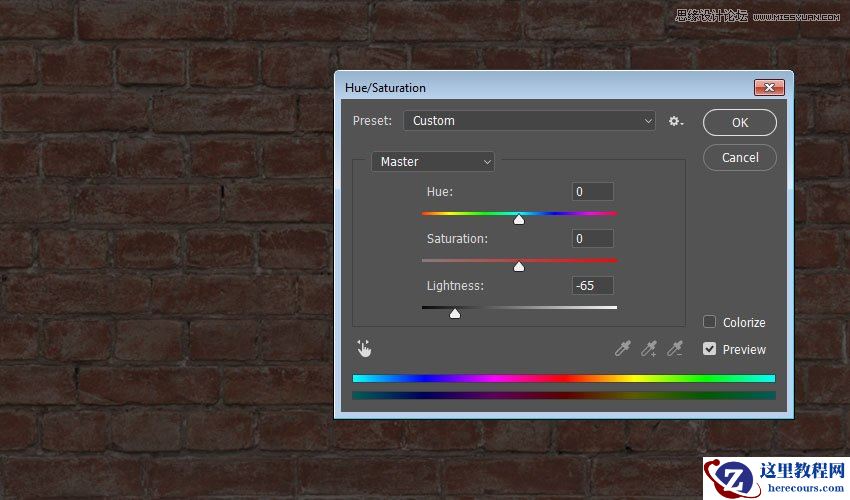Select the main eyedropper tool
850x500 pixels.
pyautogui.click(x=622, y=348)
